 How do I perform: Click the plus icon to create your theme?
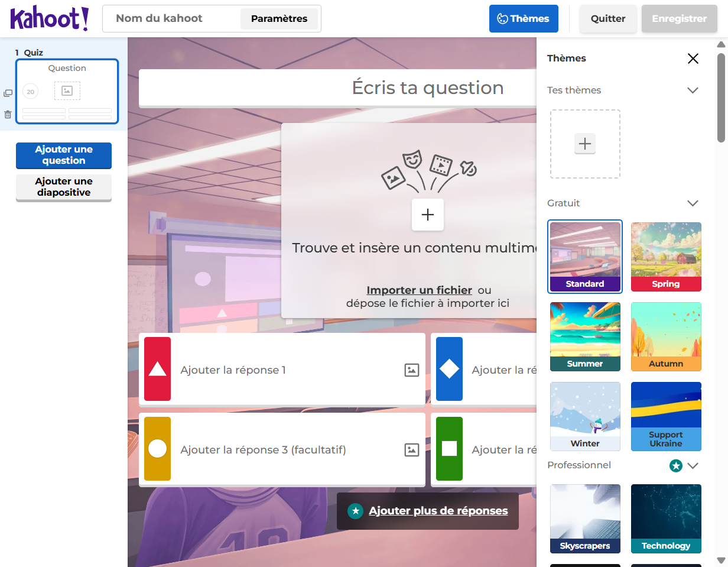tap(585, 144)
